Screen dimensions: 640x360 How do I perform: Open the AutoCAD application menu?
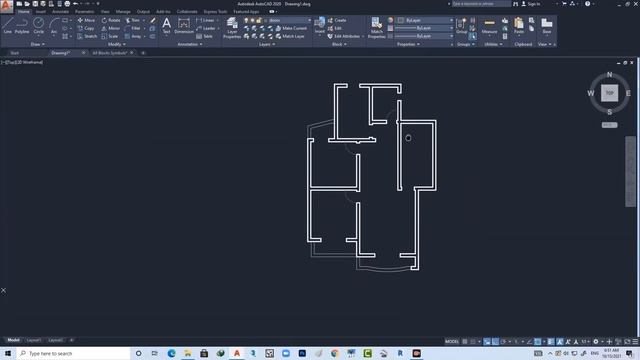pyautogui.click(x=6, y=7)
